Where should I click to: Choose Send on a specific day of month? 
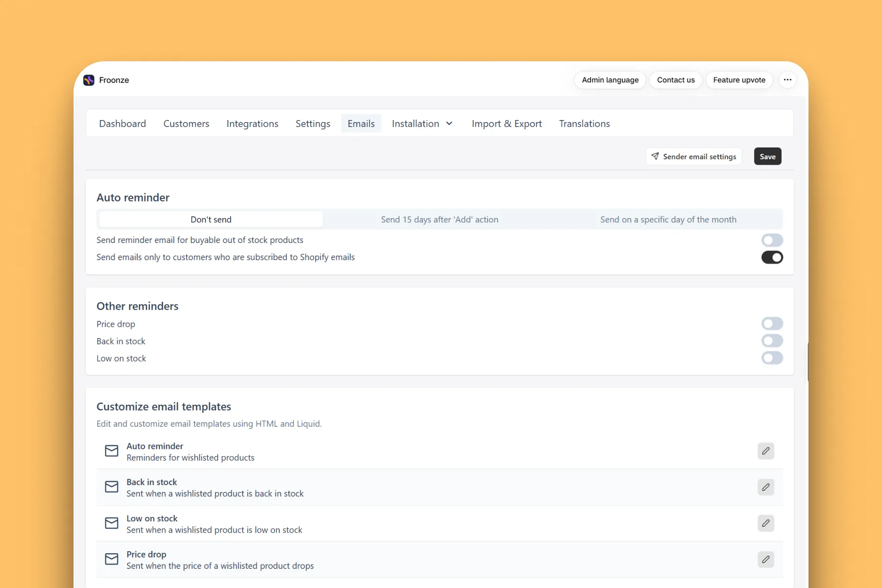point(668,220)
